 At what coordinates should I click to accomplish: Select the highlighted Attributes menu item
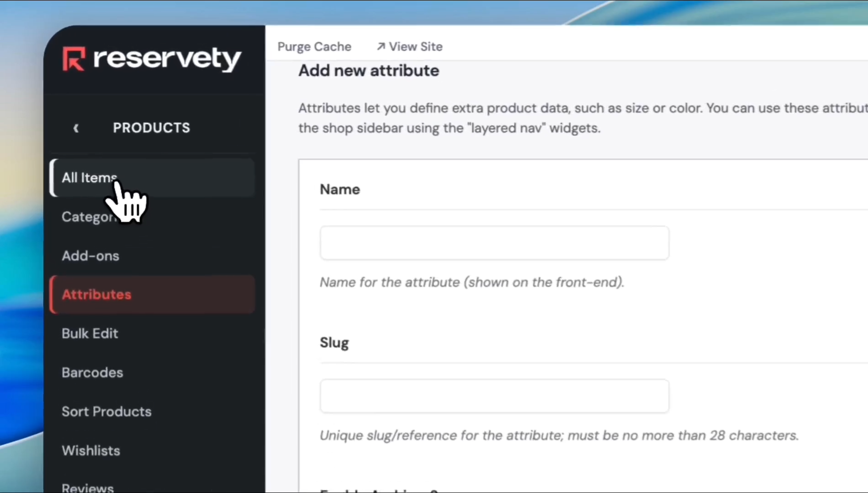pos(96,294)
